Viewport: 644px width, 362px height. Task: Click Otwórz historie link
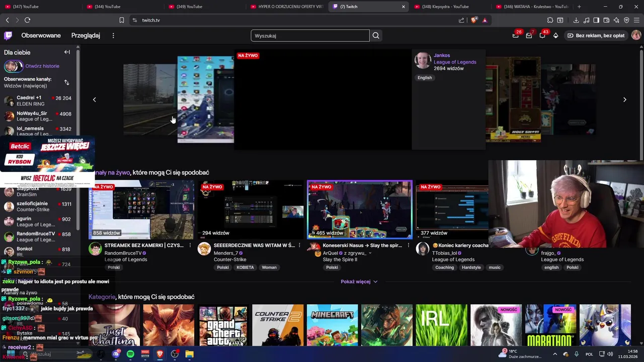42,66
